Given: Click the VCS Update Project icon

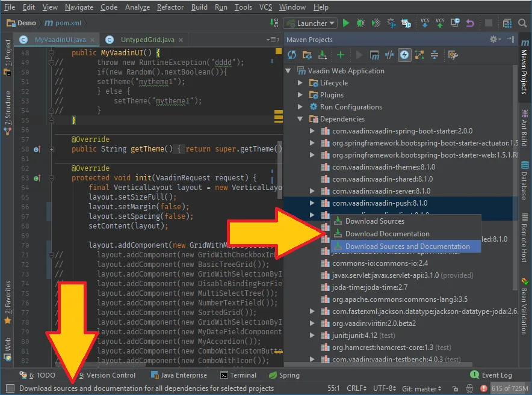Looking at the screenshot, I should (425, 23).
